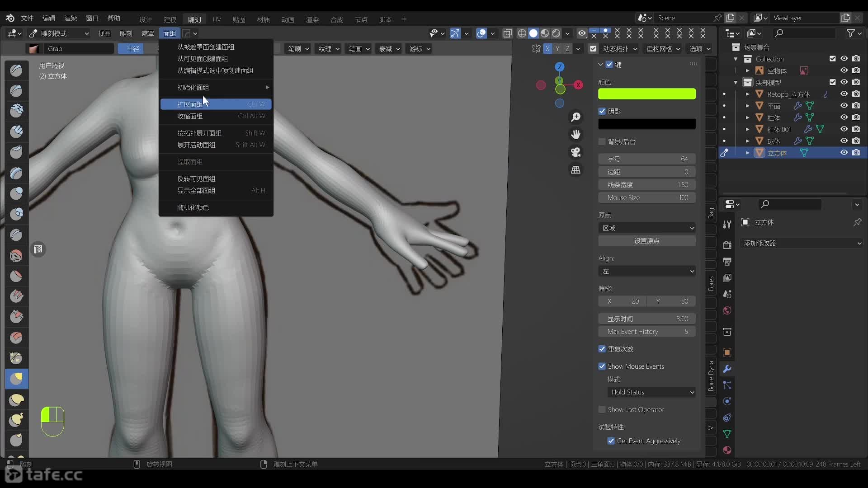Open the Output properties printer icon
868x488 pixels.
pos(727,262)
